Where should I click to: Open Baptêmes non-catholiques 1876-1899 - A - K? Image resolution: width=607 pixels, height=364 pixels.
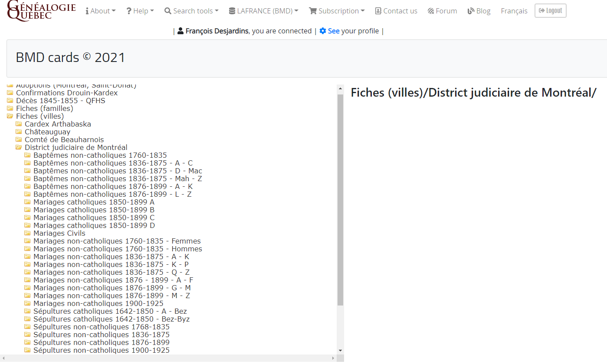coord(113,186)
